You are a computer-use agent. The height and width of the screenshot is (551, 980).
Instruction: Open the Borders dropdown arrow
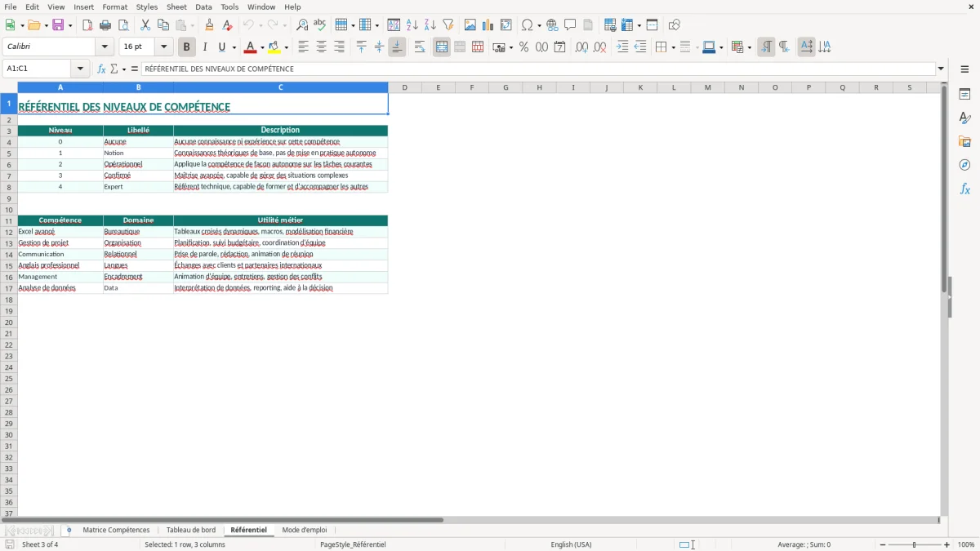pos(673,47)
